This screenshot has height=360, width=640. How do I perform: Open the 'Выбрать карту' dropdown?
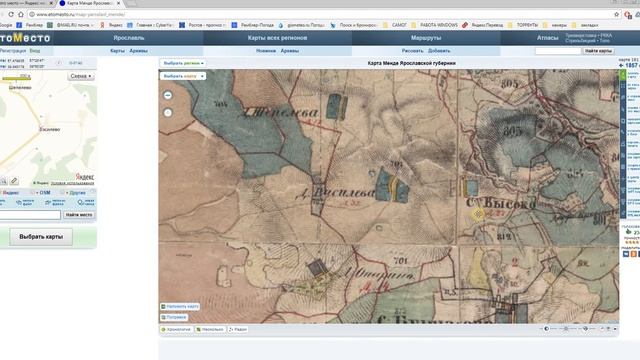coord(183,76)
